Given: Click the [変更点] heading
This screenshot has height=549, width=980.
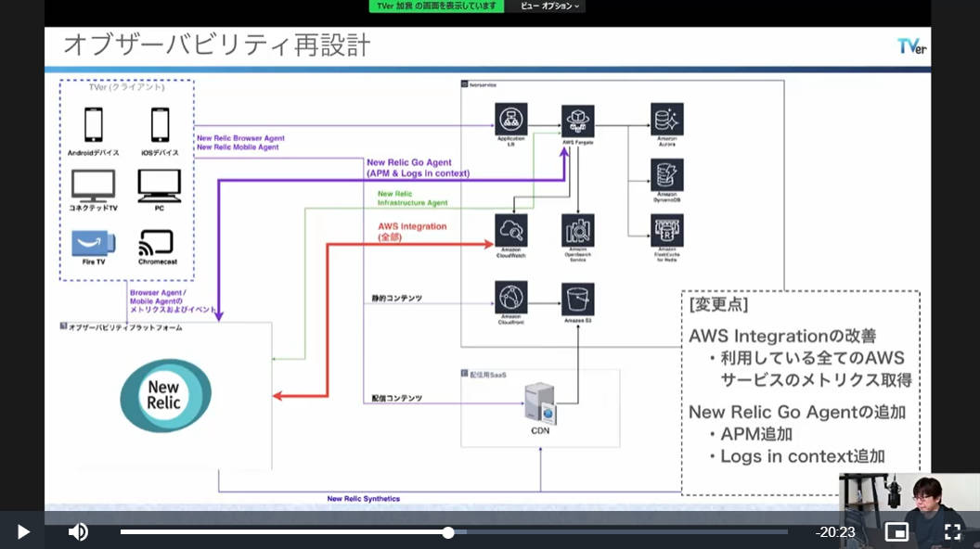Looking at the screenshot, I should point(718,304).
